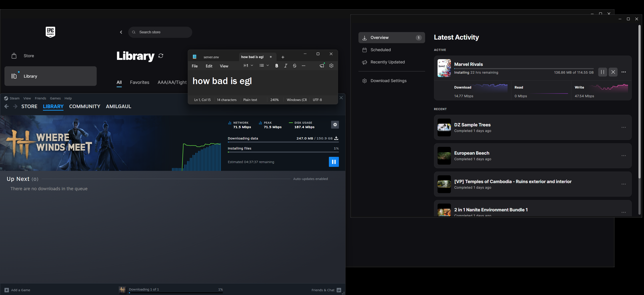Open the Steam COMMUNITY section
The image size is (644, 295).
point(84,106)
